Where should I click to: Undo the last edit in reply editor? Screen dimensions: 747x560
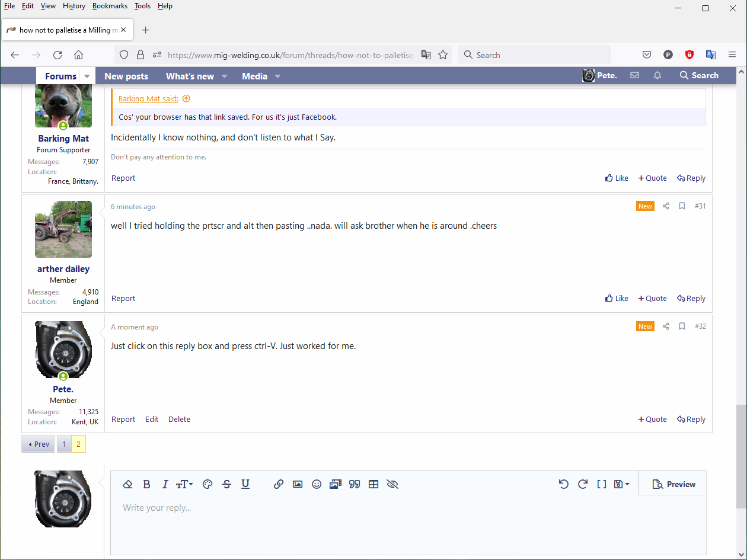(563, 484)
